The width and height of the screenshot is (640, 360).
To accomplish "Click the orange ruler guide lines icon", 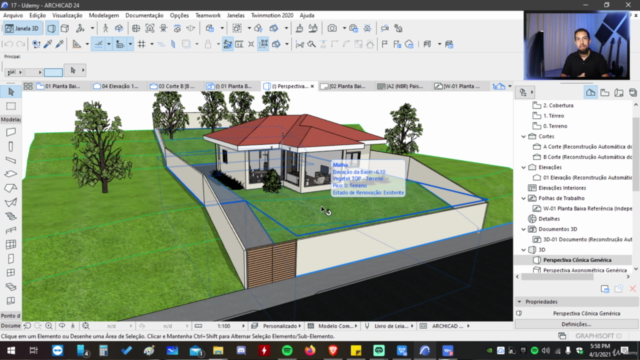I will tap(77, 44).
